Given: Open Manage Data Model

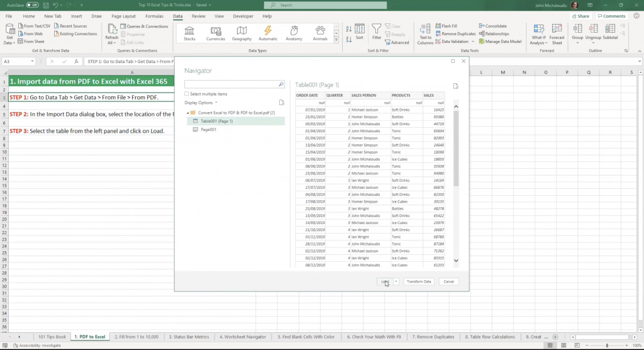Looking at the screenshot, I should click(x=500, y=42).
